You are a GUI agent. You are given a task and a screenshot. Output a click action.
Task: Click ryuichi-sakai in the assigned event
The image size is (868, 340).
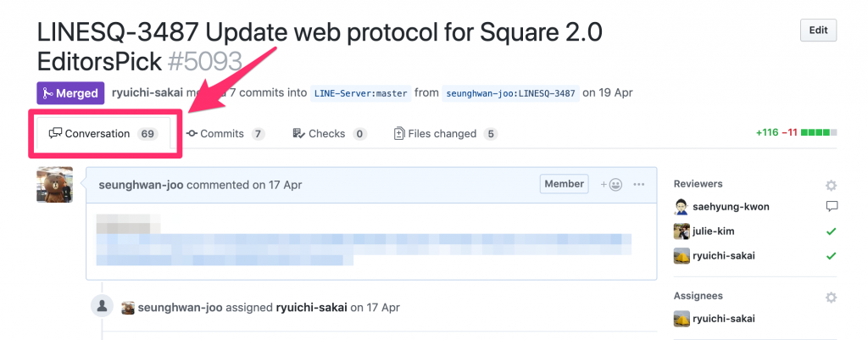click(x=311, y=307)
